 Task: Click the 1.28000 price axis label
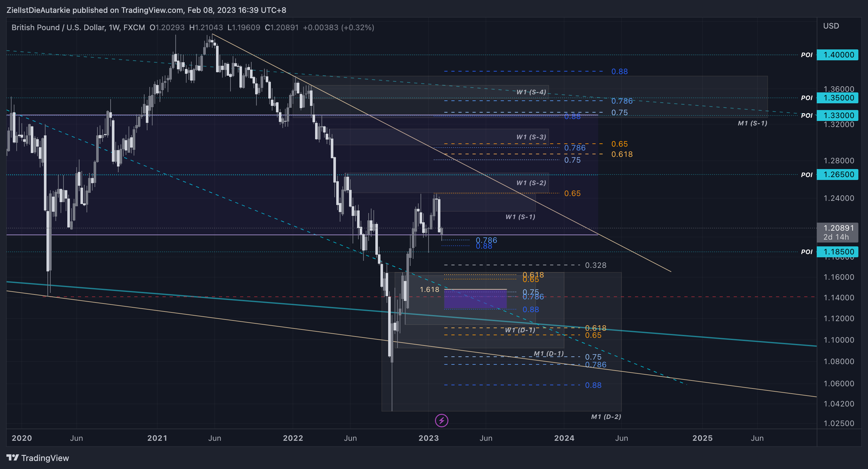click(x=839, y=160)
